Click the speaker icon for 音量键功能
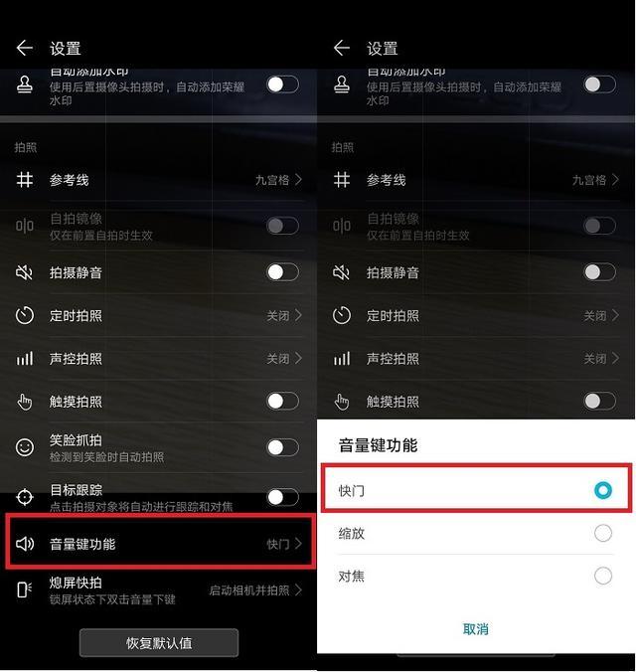The image size is (636, 672). coord(25,544)
